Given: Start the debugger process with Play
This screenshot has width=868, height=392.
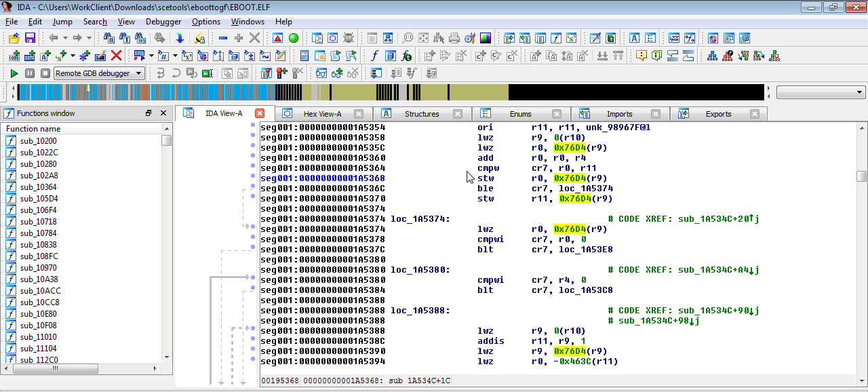Looking at the screenshot, I should point(14,73).
